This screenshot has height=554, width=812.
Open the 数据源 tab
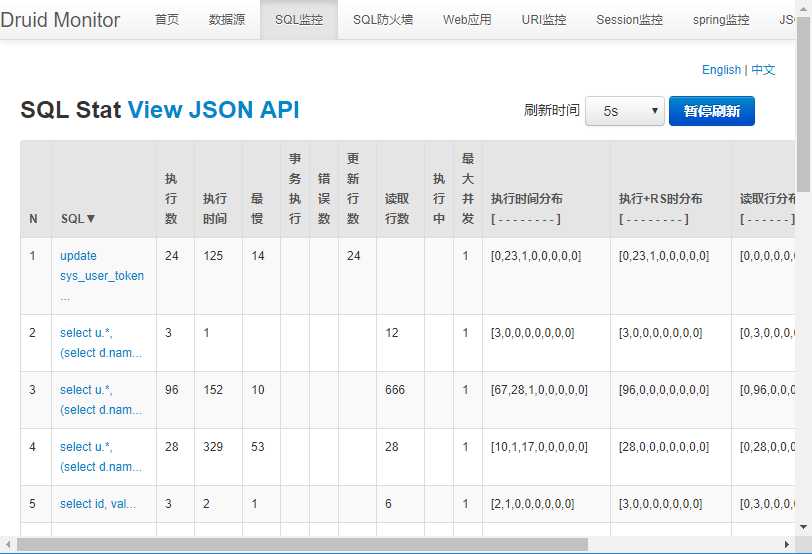coord(227,20)
